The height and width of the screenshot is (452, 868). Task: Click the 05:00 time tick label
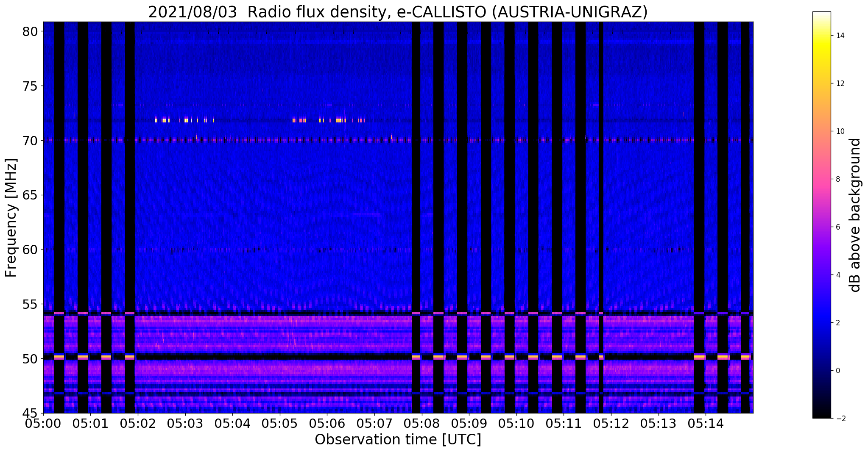coord(43,424)
